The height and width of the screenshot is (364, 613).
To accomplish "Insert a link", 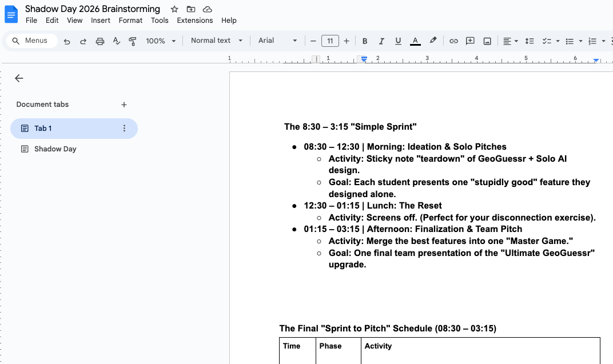I will click(x=453, y=41).
